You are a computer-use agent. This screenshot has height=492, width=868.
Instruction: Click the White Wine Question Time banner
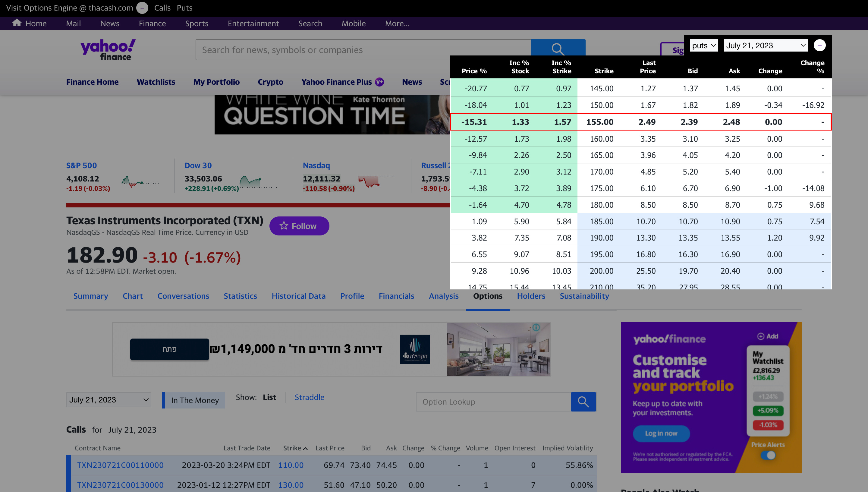pyautogui.click(x=332, y=114)
